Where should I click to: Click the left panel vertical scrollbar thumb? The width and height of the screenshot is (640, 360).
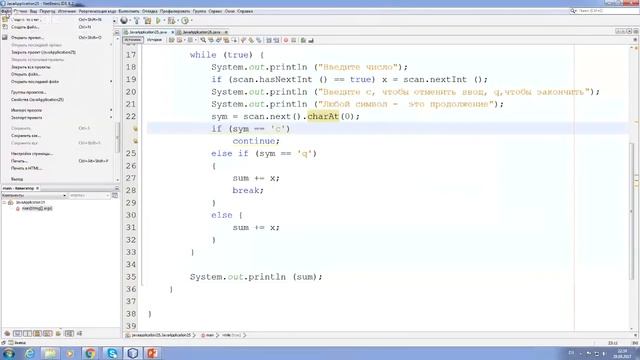tap(118, 138)
